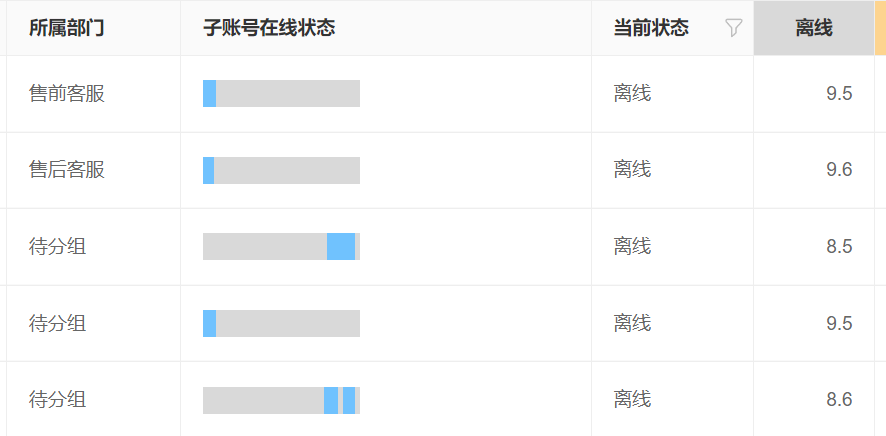Viewport: 886px width, 436px height.
Task: Click the wide blue segment in the third row bar
Action: [x=341, y=246]
